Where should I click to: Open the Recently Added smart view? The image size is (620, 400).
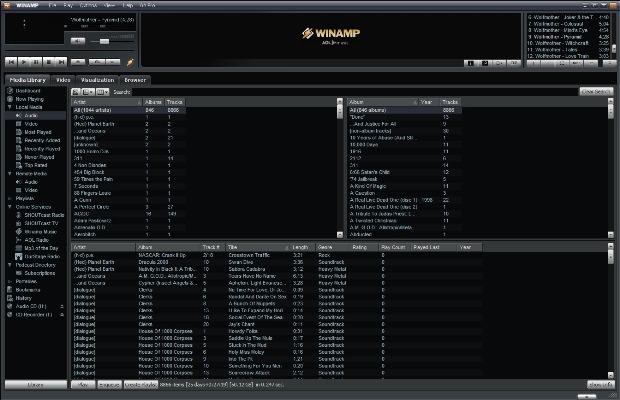coord(42,140)
